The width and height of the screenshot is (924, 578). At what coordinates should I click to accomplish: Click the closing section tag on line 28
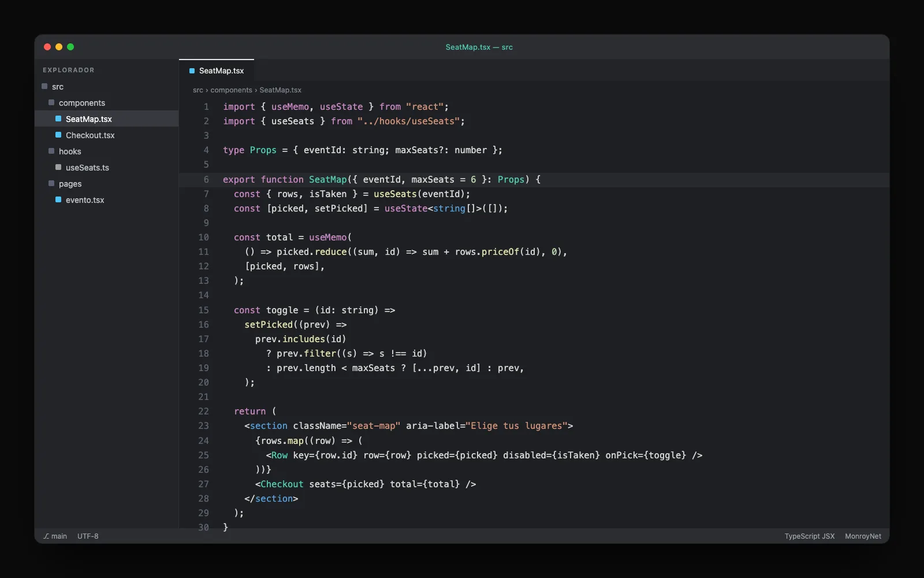[x=271, y=499]
